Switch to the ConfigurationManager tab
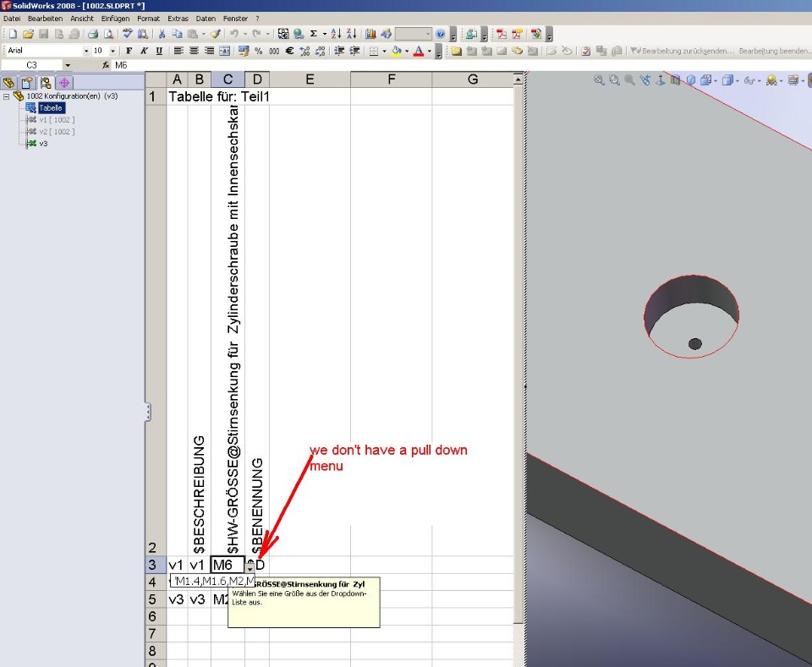Viewport: 812px width, 667px height. click(x=46, y=83)
